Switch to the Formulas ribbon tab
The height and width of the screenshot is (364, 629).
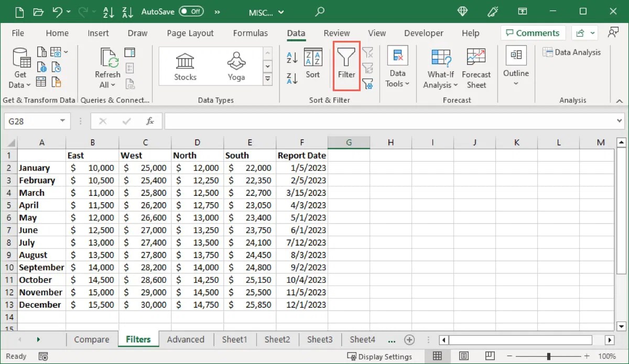[251, 33]
